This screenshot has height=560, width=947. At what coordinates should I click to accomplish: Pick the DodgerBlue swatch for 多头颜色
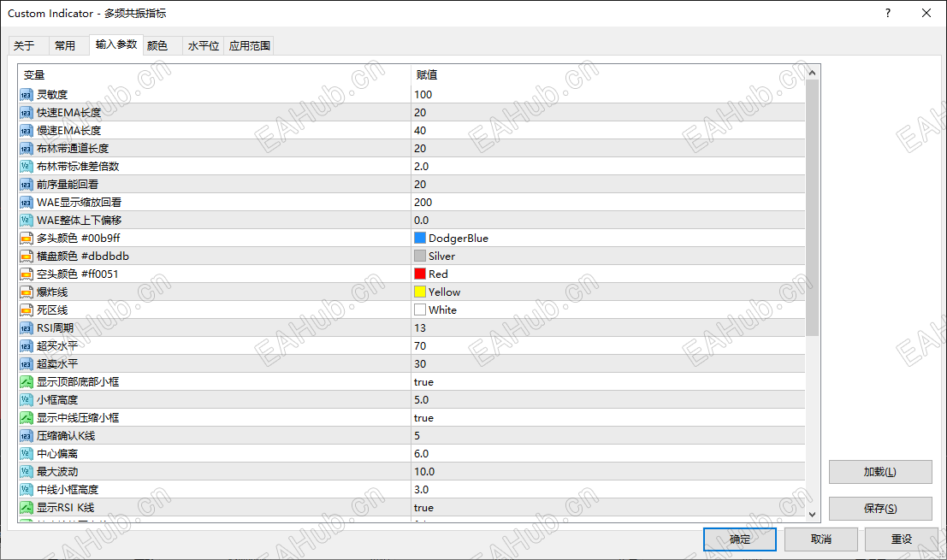(x=420, y=239)
